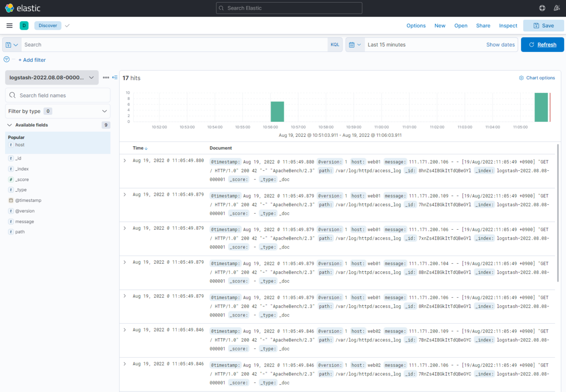Expand the row with _id 7BnZs4IBGkItTdQBeGYC

[x=125, y=330]
